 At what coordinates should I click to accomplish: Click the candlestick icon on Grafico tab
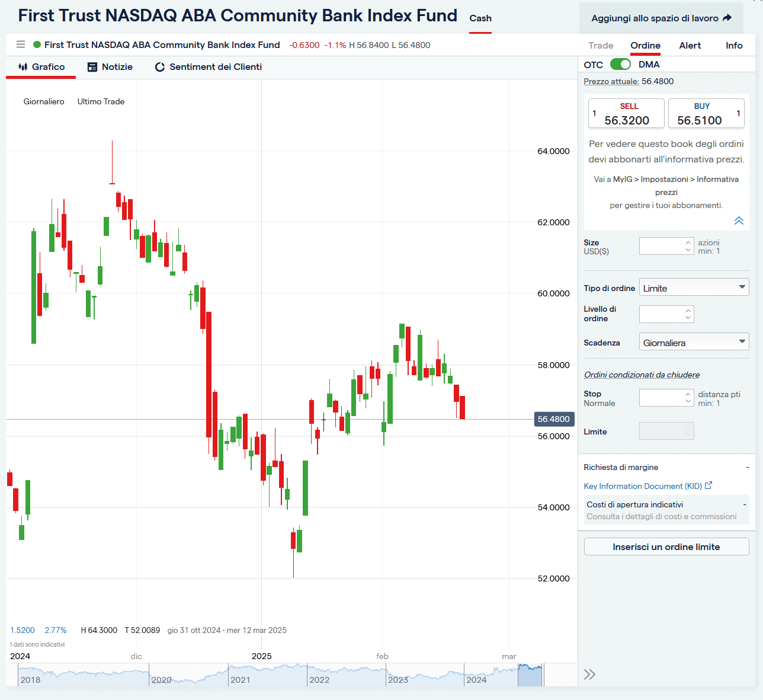coord(23,67)
